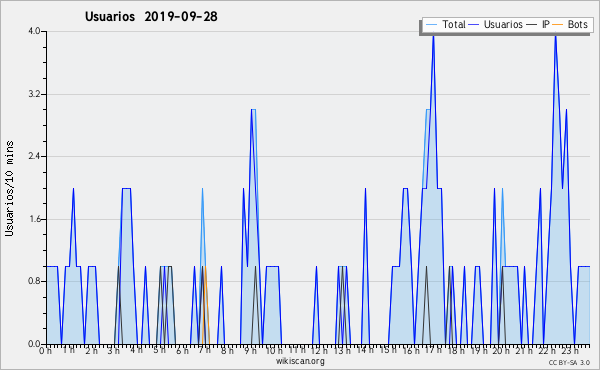The image size is (600, 370).
Task: Select the 'Total' legend entry
Action: [446, 24]
